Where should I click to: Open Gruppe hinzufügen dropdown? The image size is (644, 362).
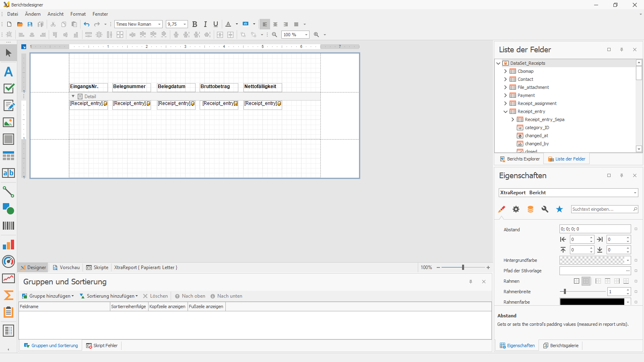[x=48, y=296]
